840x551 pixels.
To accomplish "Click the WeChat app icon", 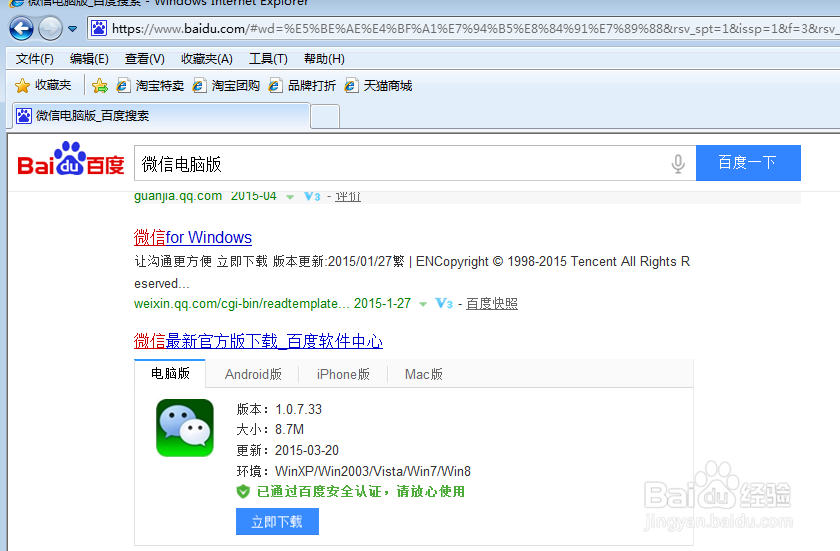I will (185, 428).
